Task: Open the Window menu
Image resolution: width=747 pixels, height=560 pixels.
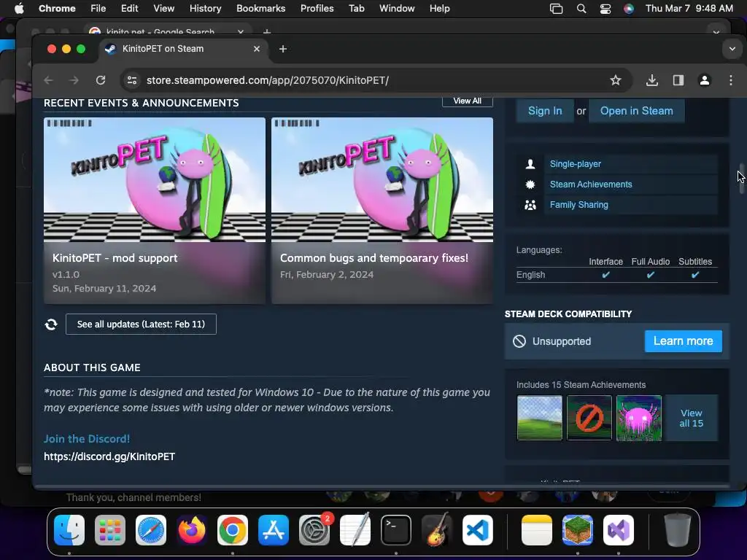Action: (397, 9)
